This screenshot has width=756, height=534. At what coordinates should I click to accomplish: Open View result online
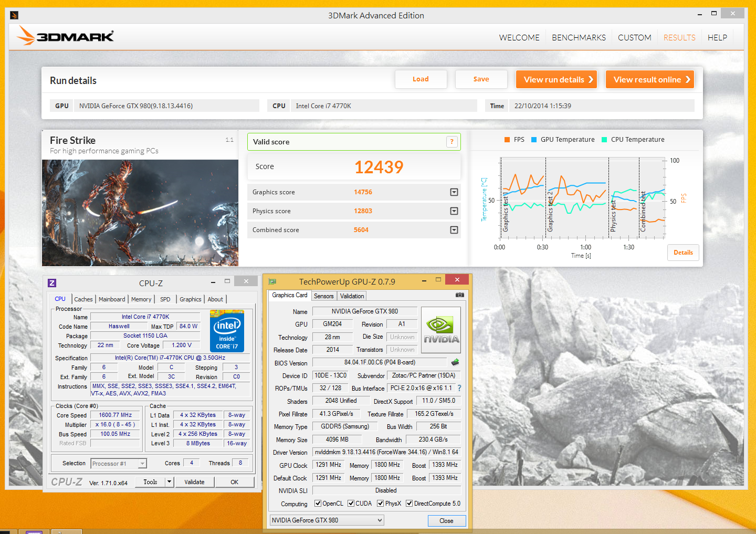pyautogui.click(x=650, y=79)
